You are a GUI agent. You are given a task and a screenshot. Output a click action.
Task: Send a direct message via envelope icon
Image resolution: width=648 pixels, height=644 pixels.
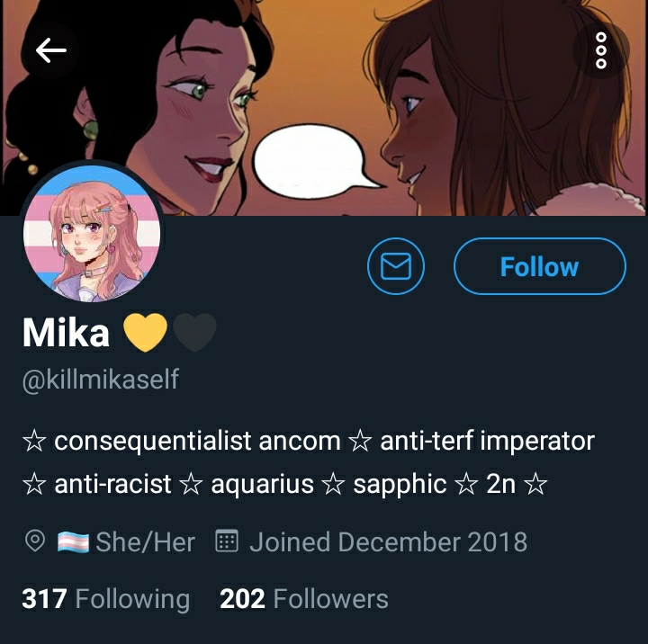(x=396, y=266)
